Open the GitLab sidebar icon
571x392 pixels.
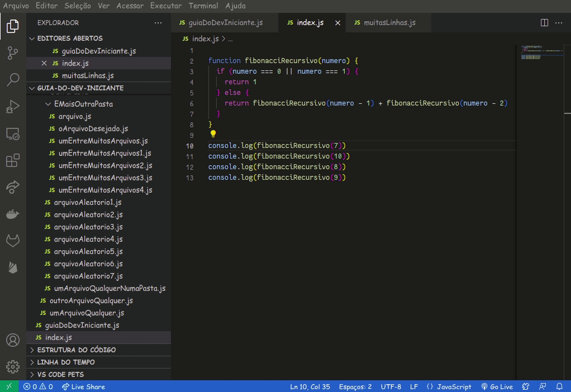point(12,241)
